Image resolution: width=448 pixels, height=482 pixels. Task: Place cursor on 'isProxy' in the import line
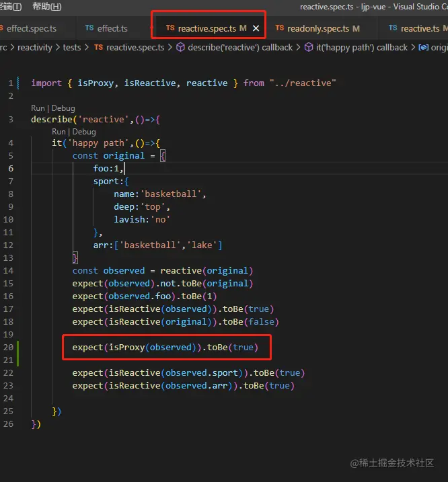(96, 83)
